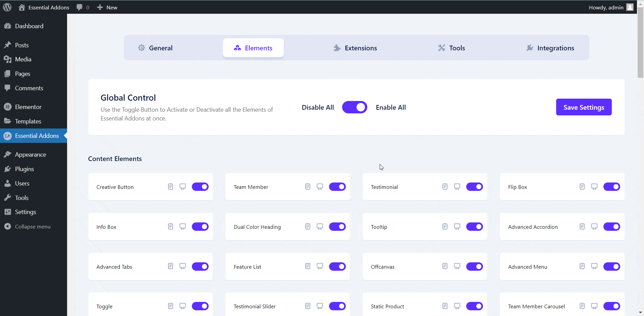644x316 pixels.
Task: Disable the Info Box element
Action: pos(200,227)
